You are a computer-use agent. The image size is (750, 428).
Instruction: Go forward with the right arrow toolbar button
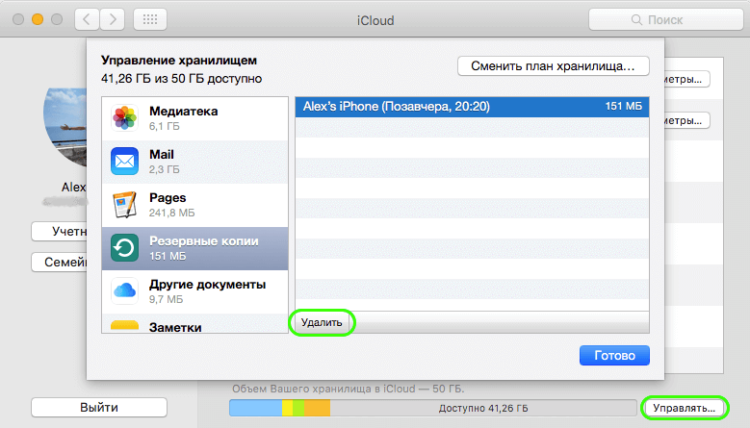112,20
